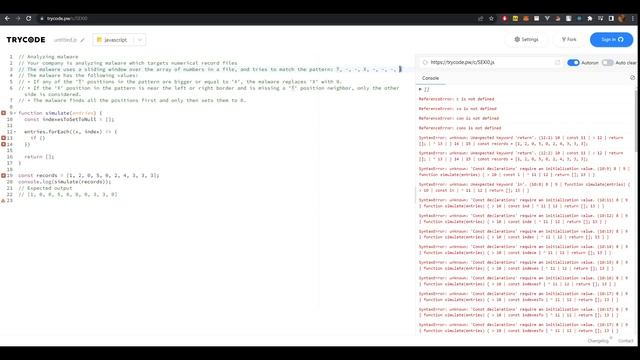Viewport: 640px width, 360px height.
Task: Click the share icon in the address bar
Action: tap(481, 18)
